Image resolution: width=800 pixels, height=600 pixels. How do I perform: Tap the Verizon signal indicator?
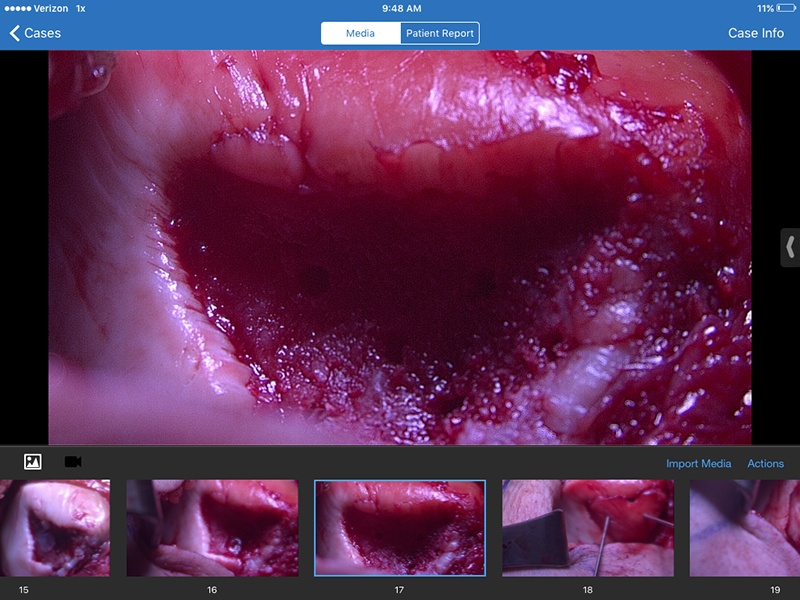point(36,8)
